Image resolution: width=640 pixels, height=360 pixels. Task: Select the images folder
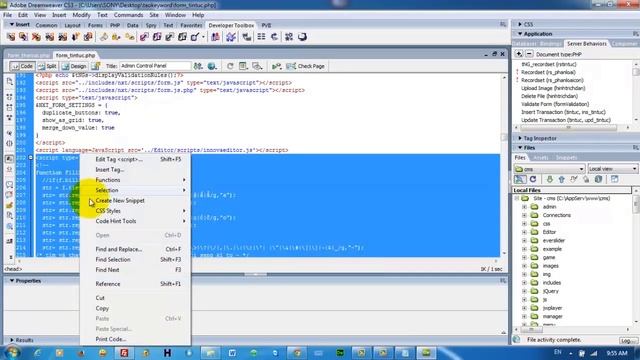550,266
